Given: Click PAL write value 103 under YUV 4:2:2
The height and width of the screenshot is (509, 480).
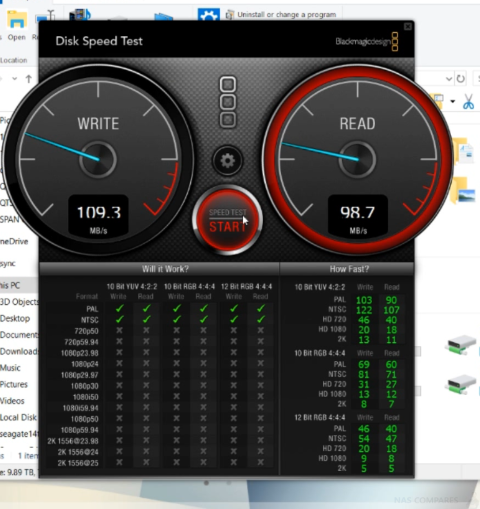Looking at the screenshot, I should (x=364, y=300).
